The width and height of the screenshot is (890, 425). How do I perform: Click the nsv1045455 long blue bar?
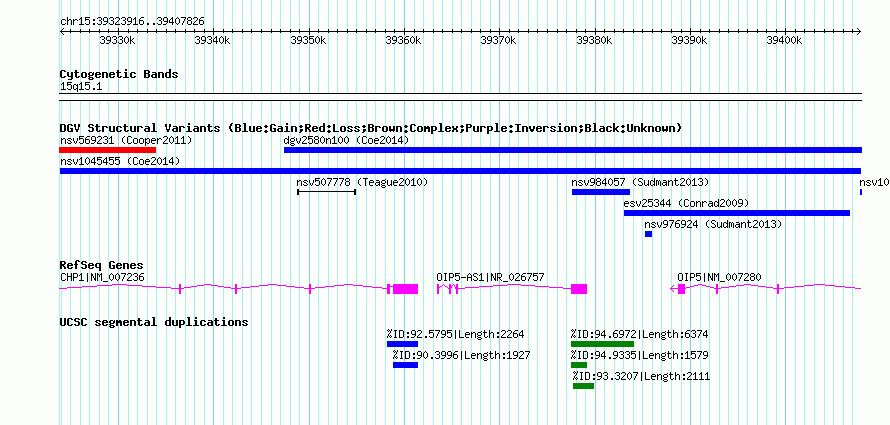click(x=460, y=171)
